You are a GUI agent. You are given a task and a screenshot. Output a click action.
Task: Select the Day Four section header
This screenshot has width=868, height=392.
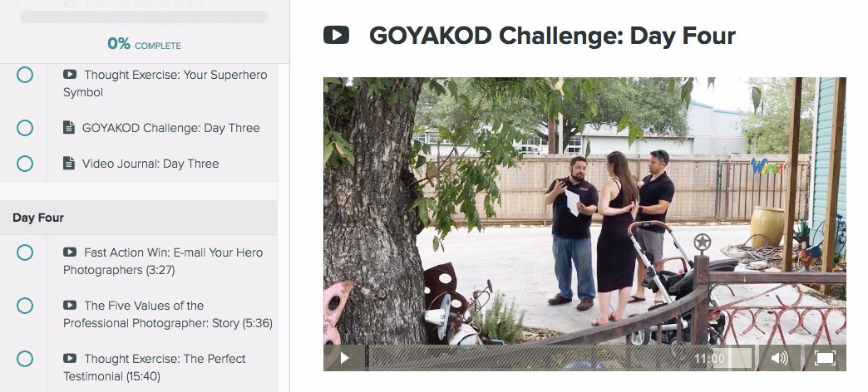point(138,218)
